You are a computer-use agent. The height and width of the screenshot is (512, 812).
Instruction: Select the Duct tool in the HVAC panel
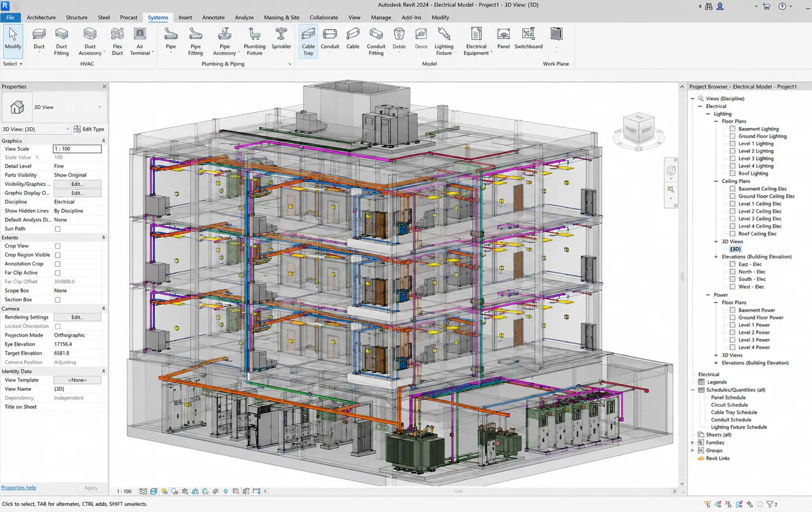click(39, 40)
